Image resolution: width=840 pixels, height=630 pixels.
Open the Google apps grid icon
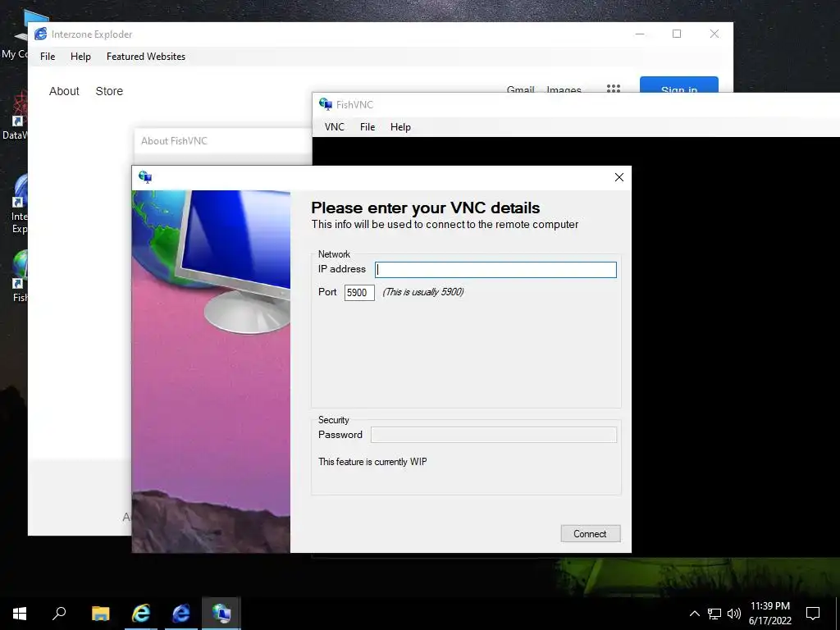(x=614, y=88)
